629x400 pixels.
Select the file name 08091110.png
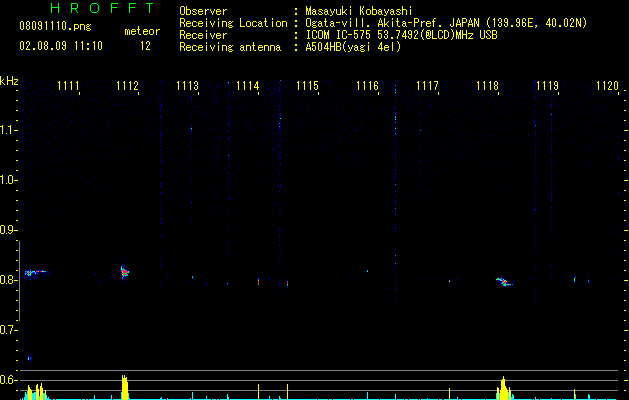(55, 27)
